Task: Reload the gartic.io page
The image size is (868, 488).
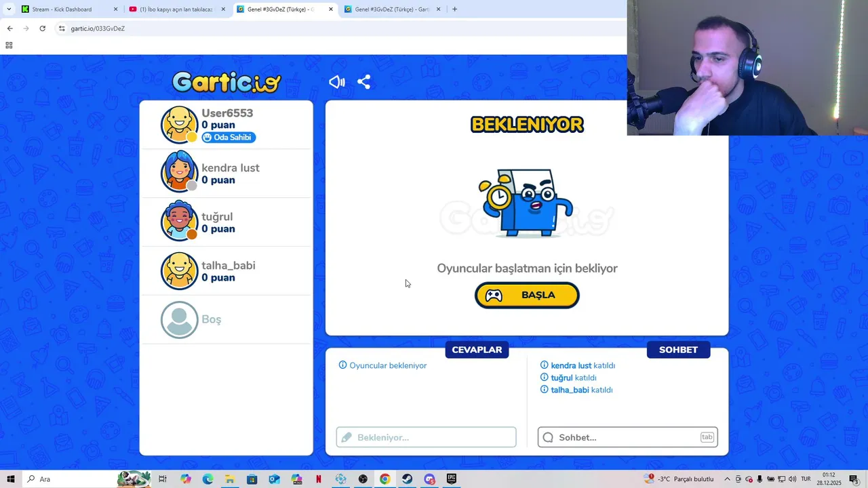Action: pos(42,28)
